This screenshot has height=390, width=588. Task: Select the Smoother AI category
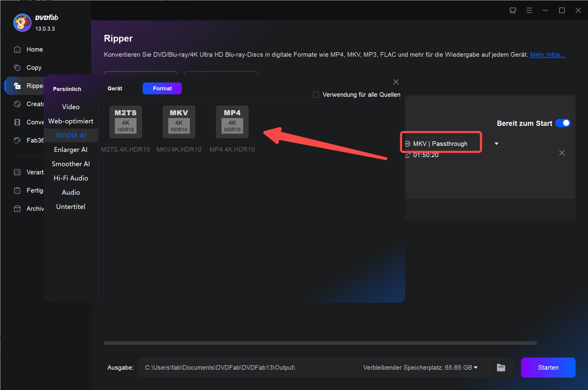pyautogui.click(x=71, y=164)
